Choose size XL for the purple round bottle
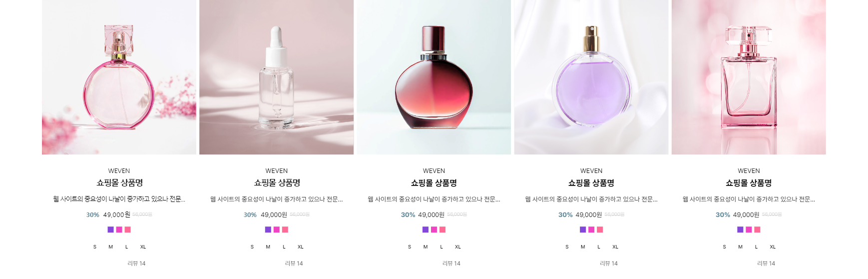The height and width of the screenshot is (279, 868). click(x=615, y=247)
